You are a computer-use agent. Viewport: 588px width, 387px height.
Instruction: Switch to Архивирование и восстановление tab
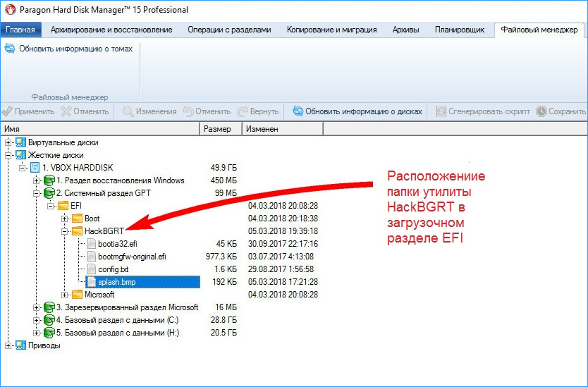[111, 30]
